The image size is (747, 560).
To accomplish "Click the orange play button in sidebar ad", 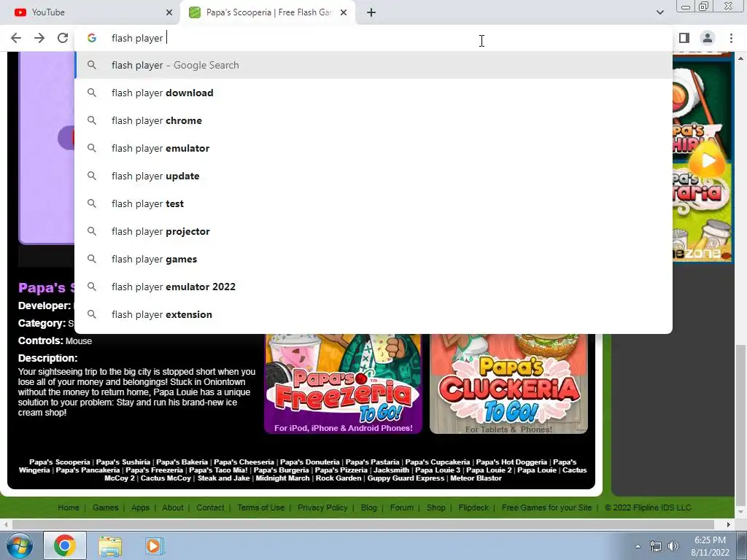I will [x=708, y=162].
